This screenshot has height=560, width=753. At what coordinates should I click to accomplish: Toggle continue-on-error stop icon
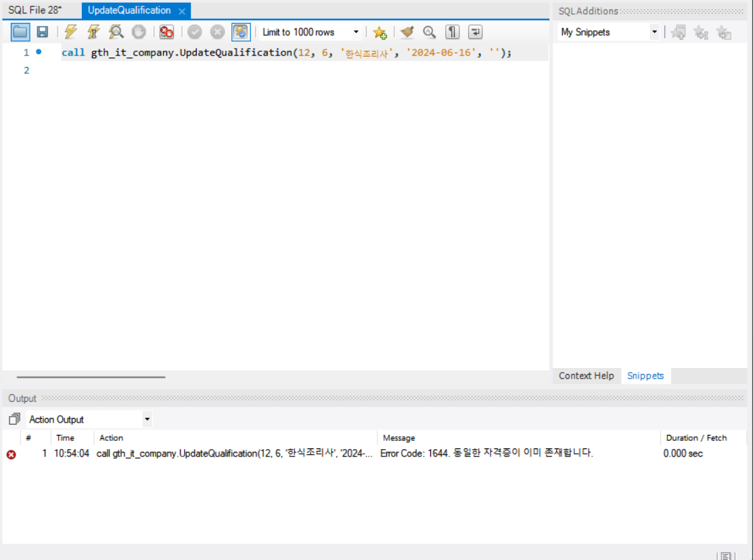(166, 32)
